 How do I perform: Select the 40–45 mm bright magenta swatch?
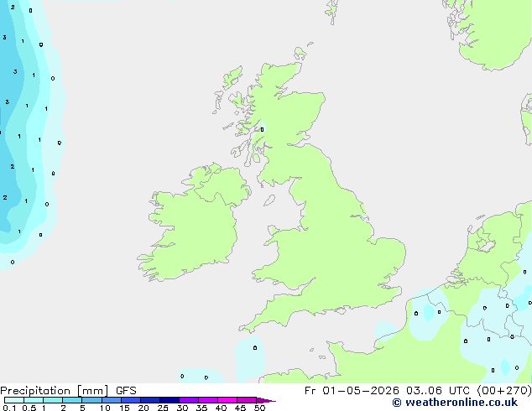[227, 400]
